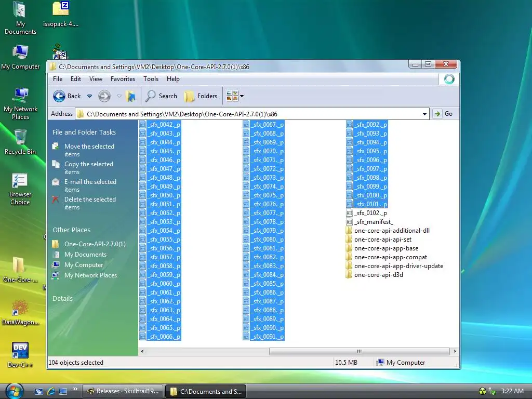Viewport: 532px width, 399px height.
Task: Click the Internet Explorer quick launch icon
Action: point(51,391)
